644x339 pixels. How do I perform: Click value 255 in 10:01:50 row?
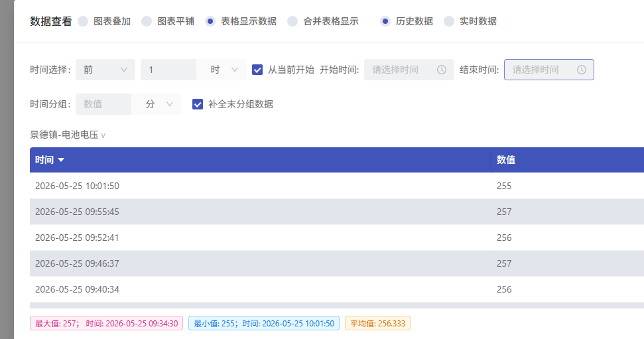point(504,186)
